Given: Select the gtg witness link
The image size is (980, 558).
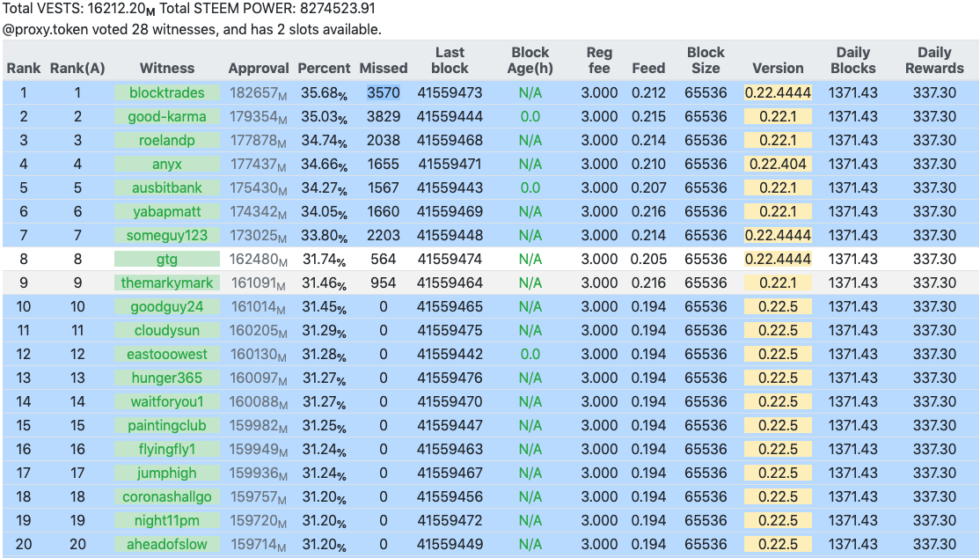Looking at the screenshot, I should point(166,259).
